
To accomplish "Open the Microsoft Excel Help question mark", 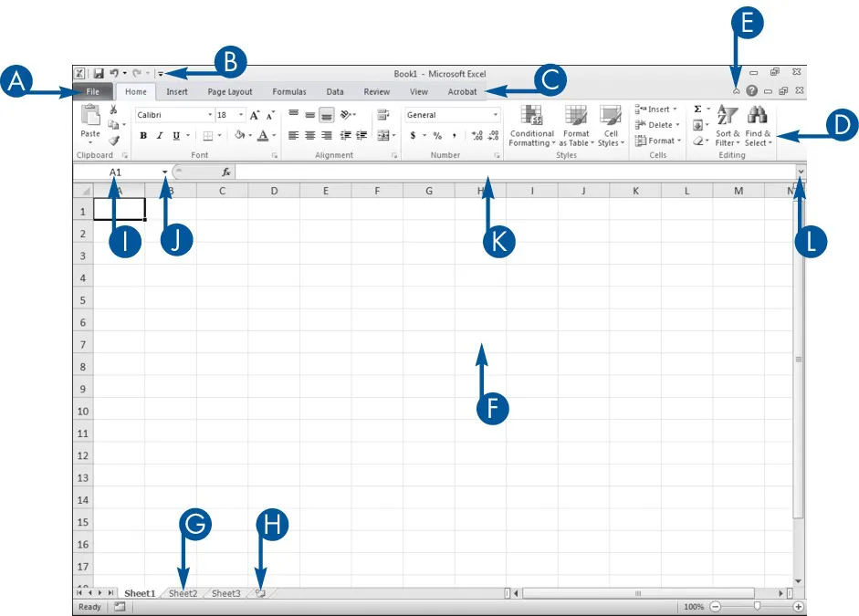I will click(751, 91).
